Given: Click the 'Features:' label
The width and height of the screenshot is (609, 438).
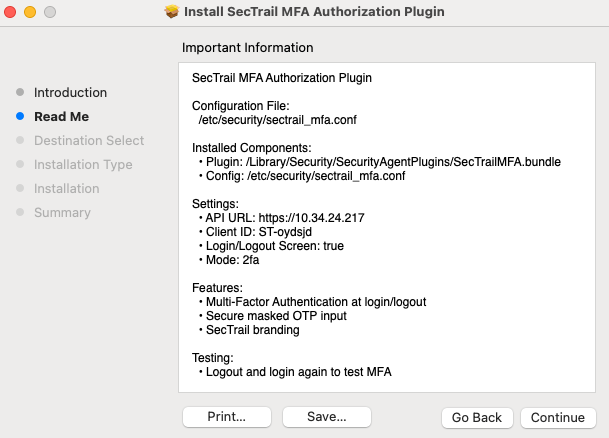Looking at the screenshot, I should coord(217,287).
